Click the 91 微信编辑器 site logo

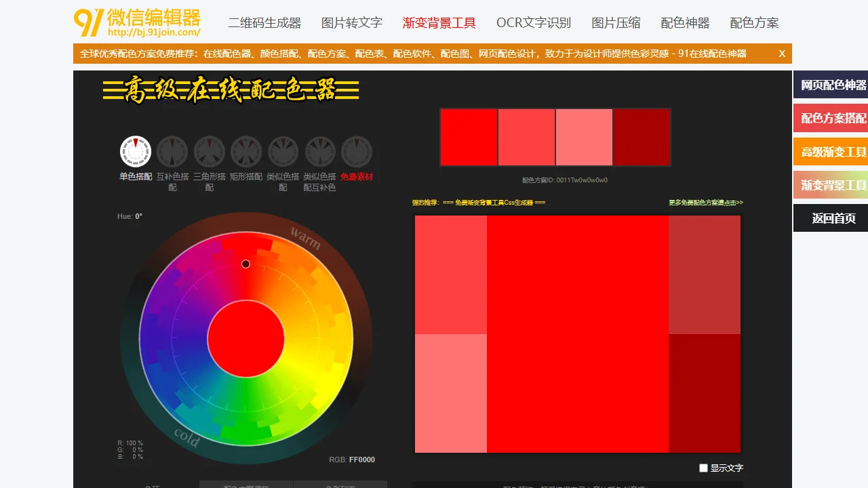click(137, 22)
